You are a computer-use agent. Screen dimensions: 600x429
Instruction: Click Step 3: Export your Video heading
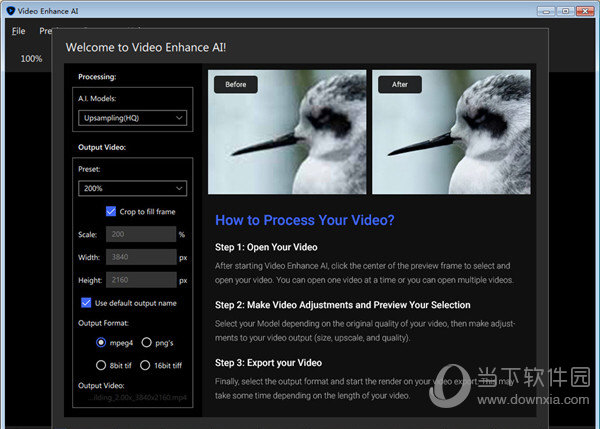coord(268,363)
